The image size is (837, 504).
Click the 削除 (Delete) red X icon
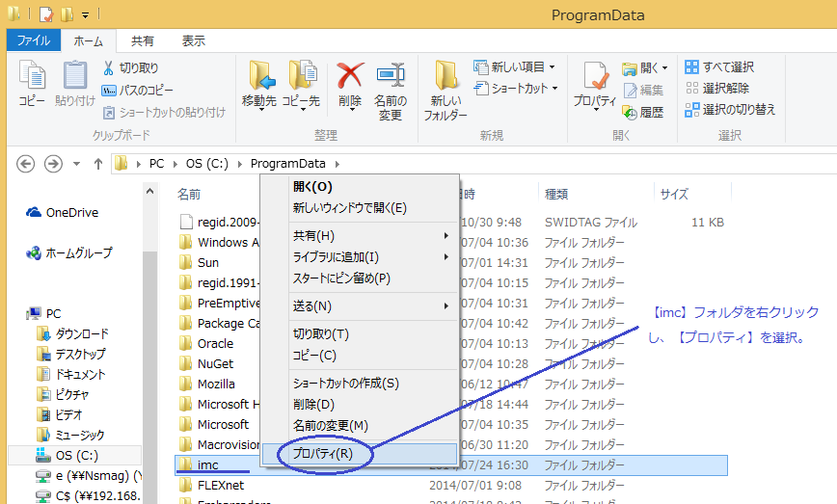click(x=349, y=75)
